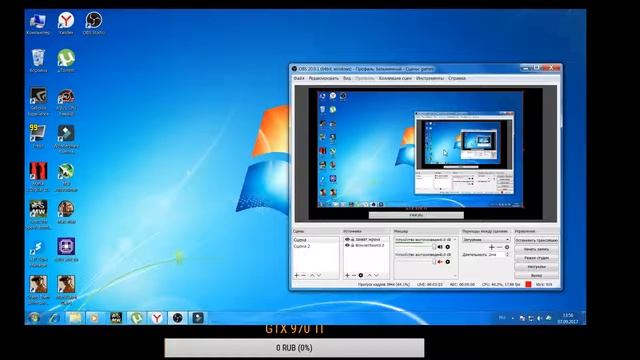Screen dimensions: 640x360
Task: Open the Windows Start button
Action: pyautogui.click(x=34, y=318)
